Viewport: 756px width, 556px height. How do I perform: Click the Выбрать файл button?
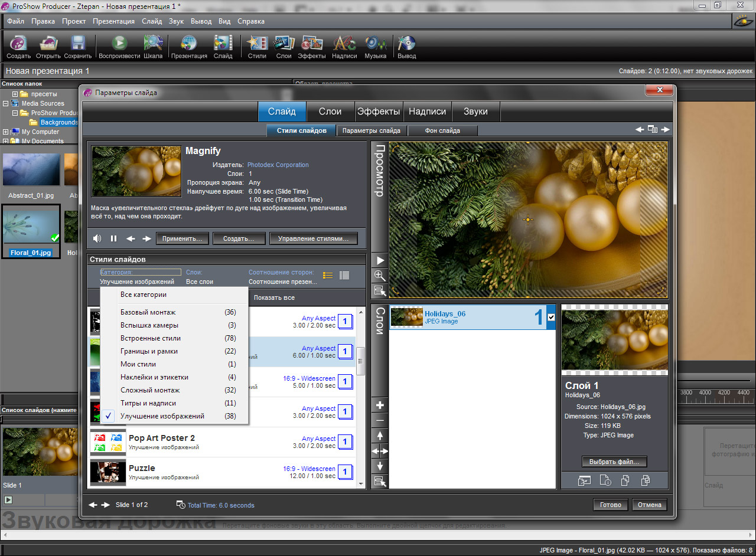pyautogui.click(x=614, y=461)
